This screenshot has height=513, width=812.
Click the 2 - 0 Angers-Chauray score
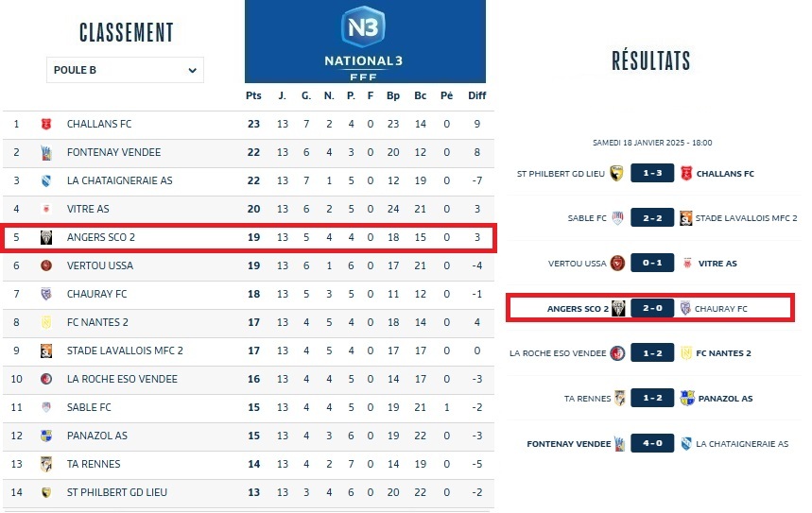(651, 309)
